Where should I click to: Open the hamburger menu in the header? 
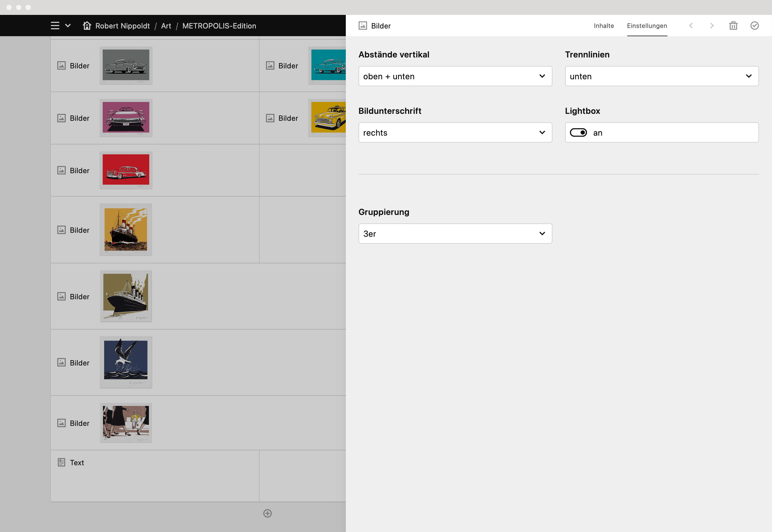[x=55, y=26]
